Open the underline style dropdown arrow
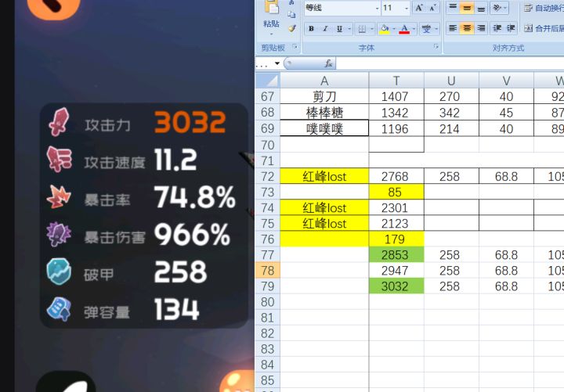The width and height of the screenshot is (564, 392). [349, 29]
